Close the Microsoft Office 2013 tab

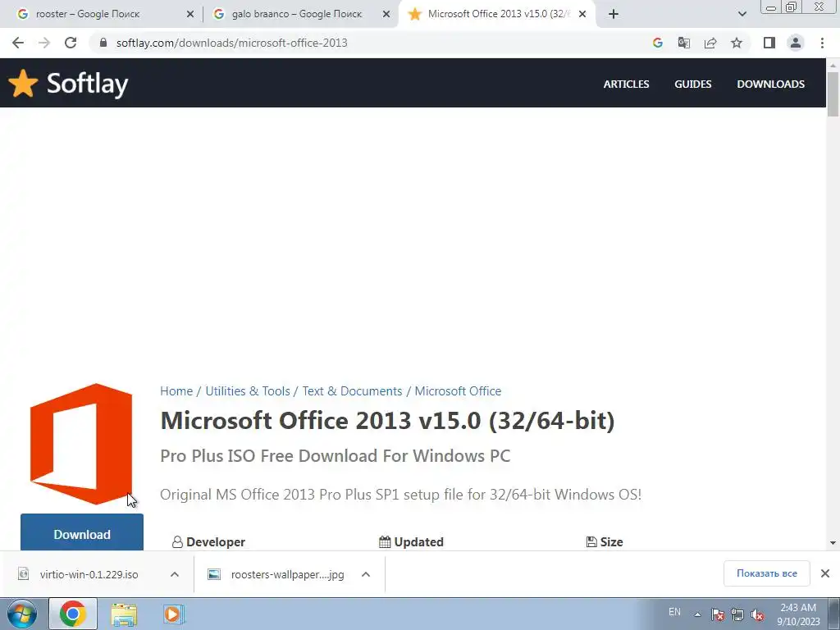tap(582, 15)
